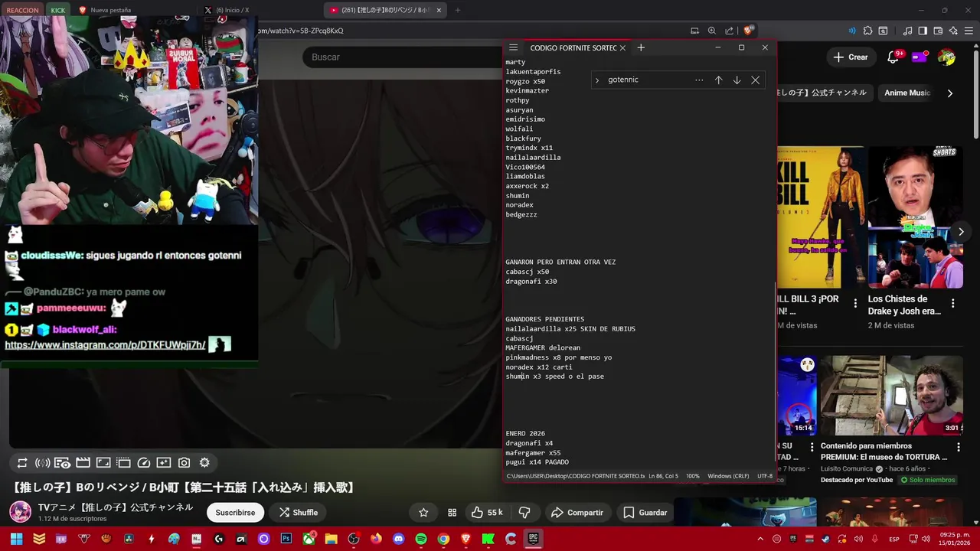Open the playback speed gauge icon
980x551 pixels.
[x=143, y=463]
